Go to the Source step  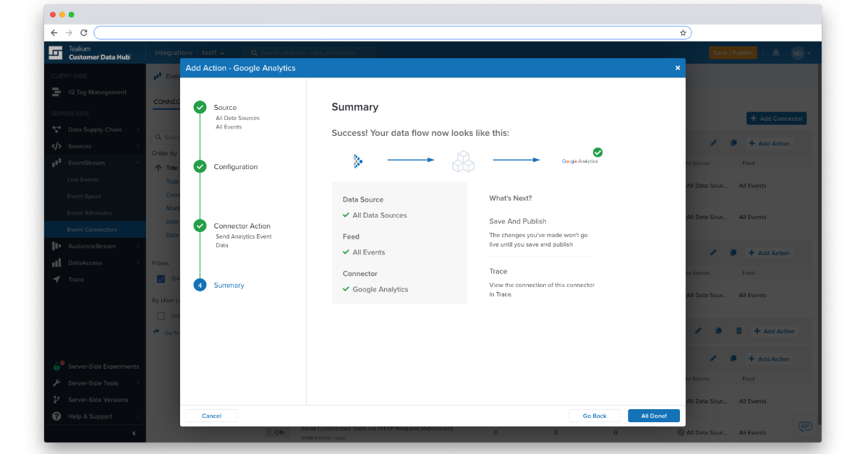click(x=225, y=107)
